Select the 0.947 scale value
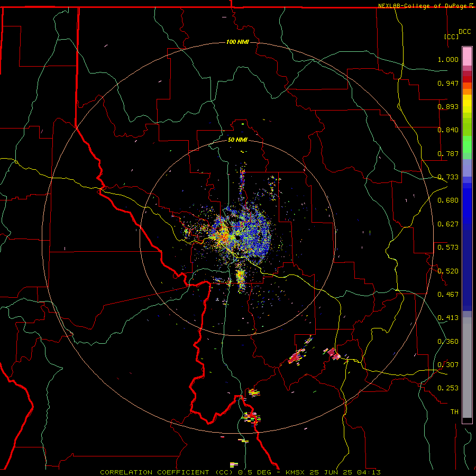 (448, 83)
